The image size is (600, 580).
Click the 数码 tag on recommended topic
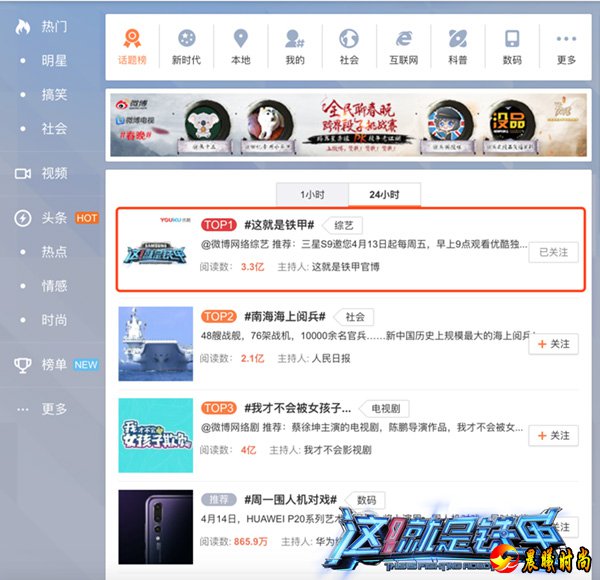pyautogui.click(x=366, y=500)
